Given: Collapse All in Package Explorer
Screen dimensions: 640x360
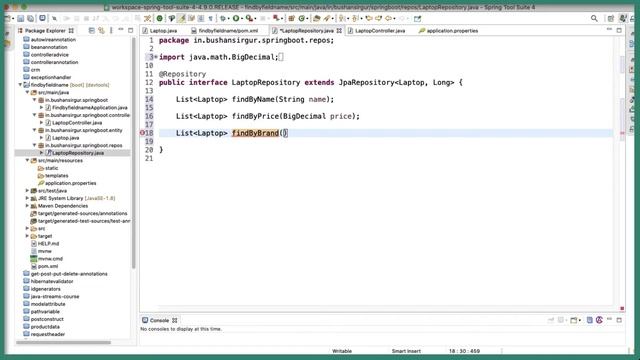Looking at the screenshot, I should (91, 31).
